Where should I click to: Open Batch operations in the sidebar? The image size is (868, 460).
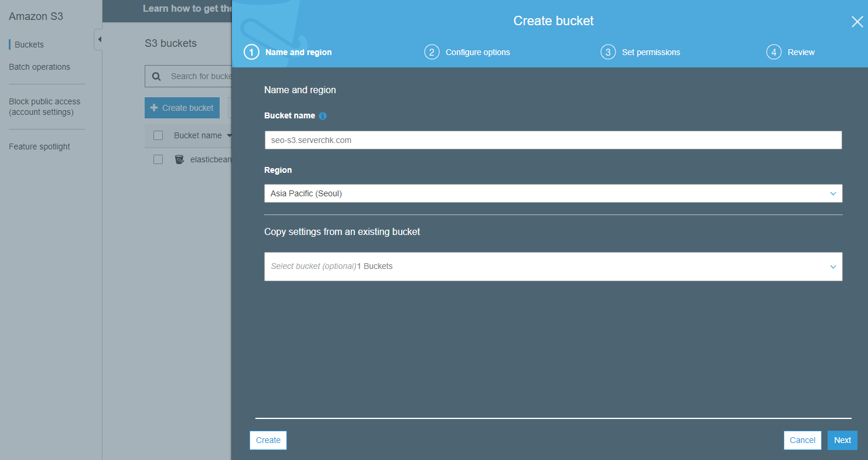pos(39,67)
